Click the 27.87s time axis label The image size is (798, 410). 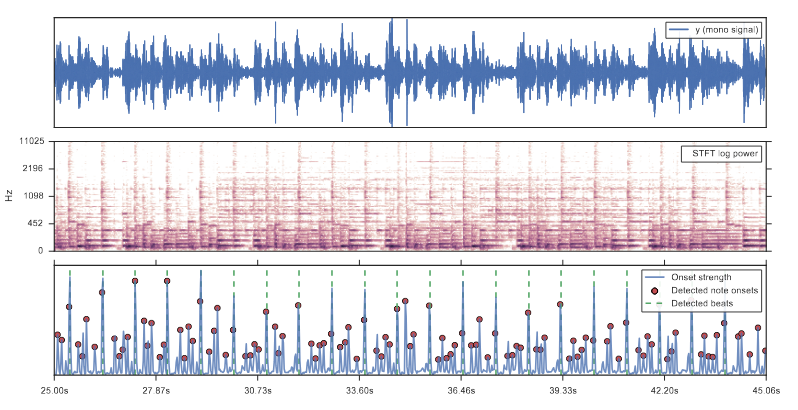coord(156,389)
